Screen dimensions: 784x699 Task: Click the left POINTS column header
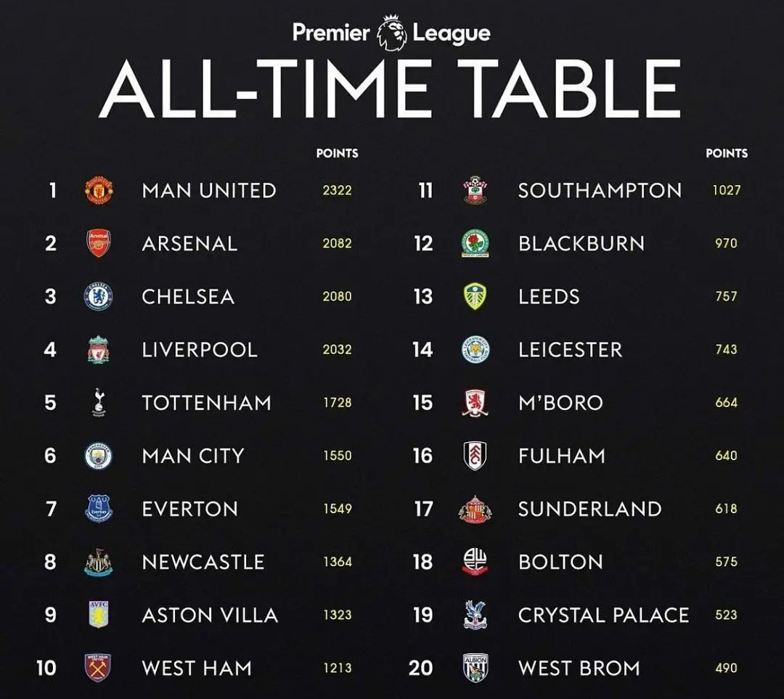pyautogui.click(x=338, y=153)
